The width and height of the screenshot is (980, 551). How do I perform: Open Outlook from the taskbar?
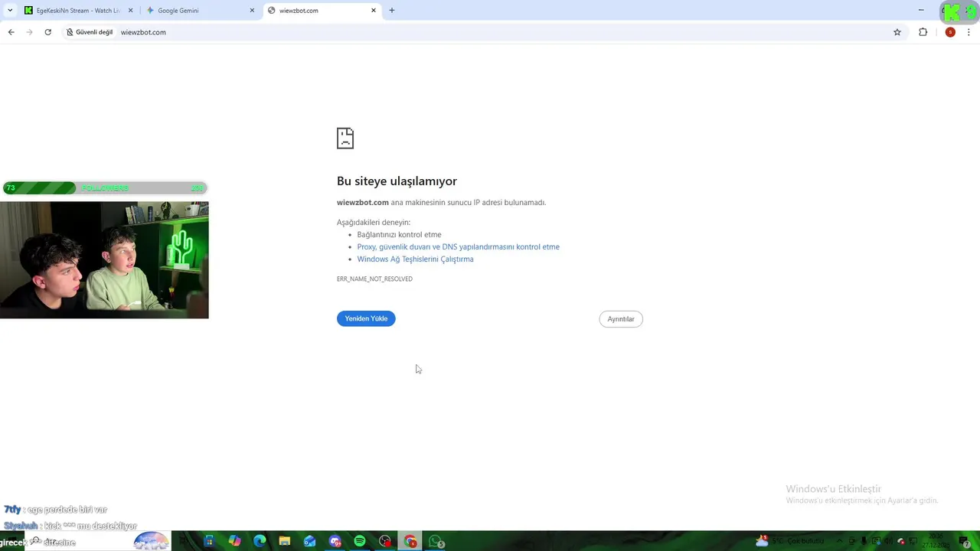tap(309, 541)
